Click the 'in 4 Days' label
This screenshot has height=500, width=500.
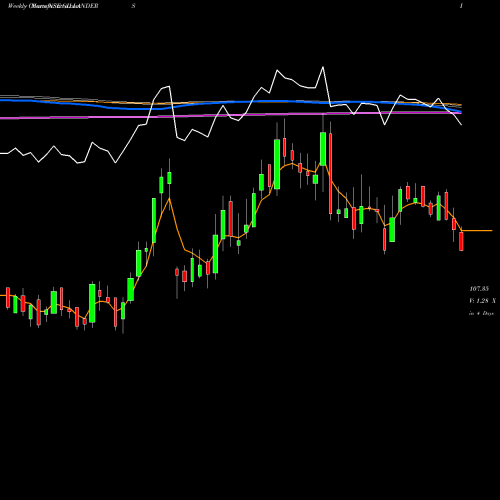click(481, 313)
